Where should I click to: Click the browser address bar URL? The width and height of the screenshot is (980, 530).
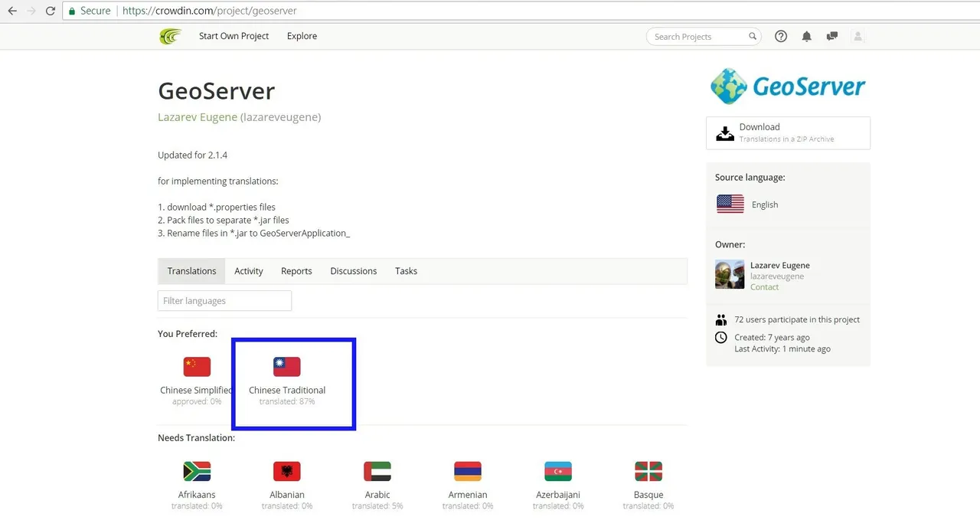pos(210,11)
